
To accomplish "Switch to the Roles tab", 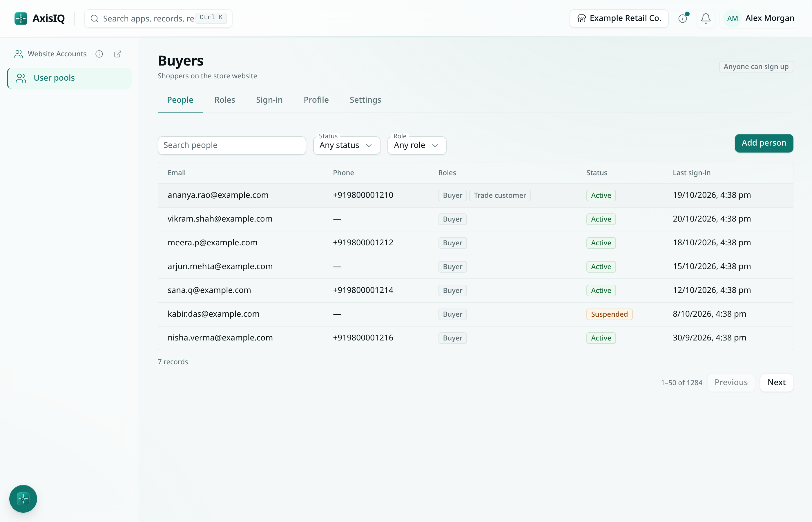I will pos(224,100).
